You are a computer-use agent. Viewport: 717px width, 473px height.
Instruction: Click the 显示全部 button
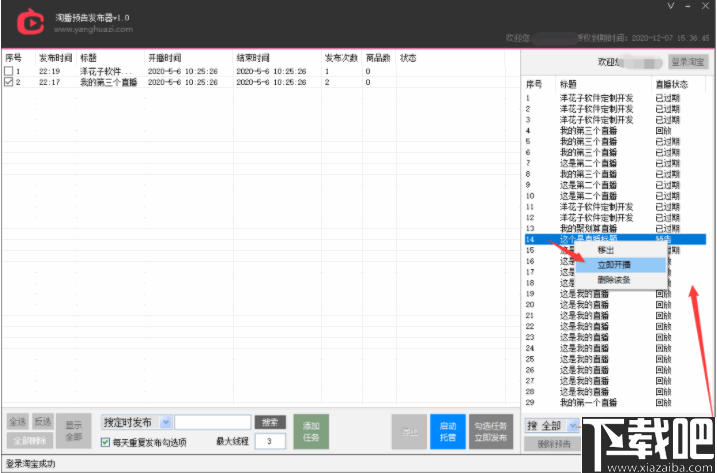(74, 431)
